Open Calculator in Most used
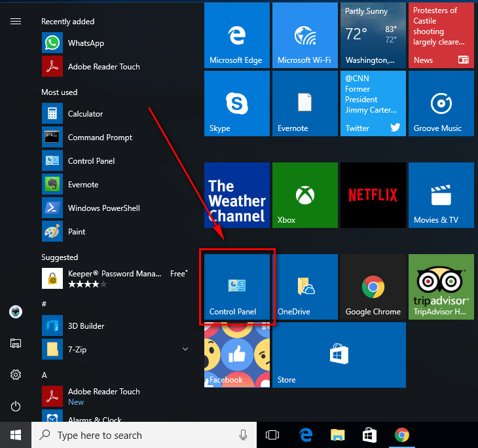 click(x=115, y=114)
